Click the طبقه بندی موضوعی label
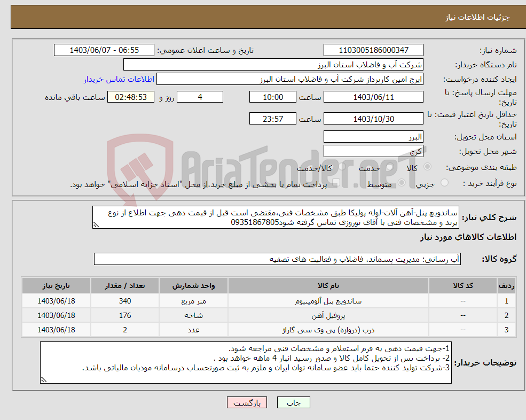The image size is (526, 420). click(481, 168)
